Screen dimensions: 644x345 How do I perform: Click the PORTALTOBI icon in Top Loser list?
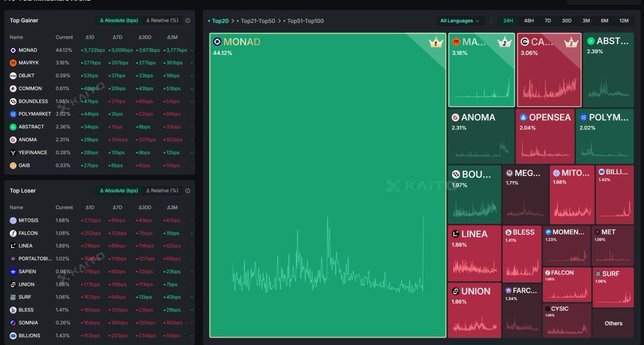pyautogui.click(x=13, y=258)
